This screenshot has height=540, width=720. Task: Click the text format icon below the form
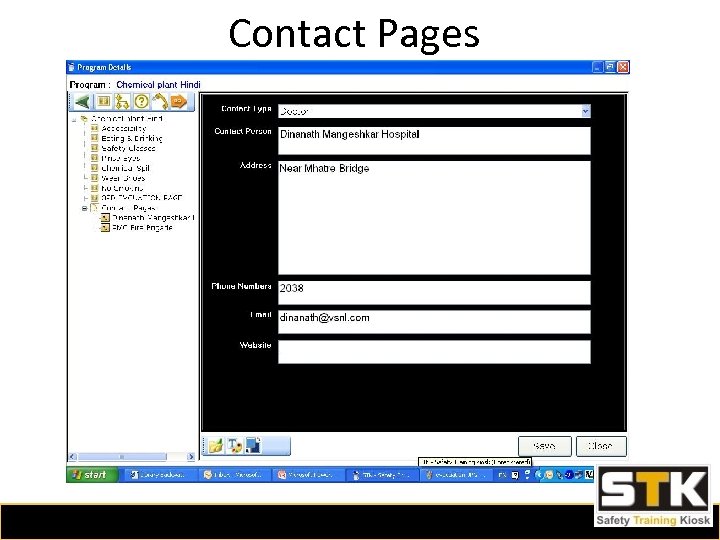coord(234,445)
